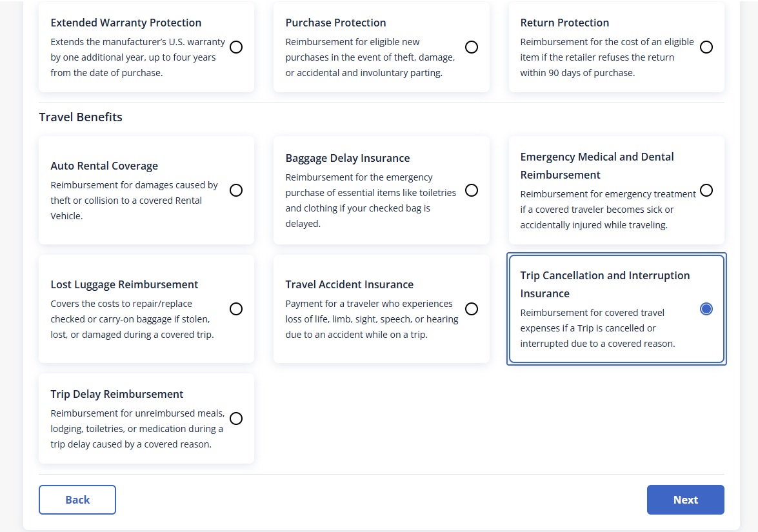Select the Travel Accident Insurance radio button
758x532 pixels.
pyautogui.click(x=472, y=309)
